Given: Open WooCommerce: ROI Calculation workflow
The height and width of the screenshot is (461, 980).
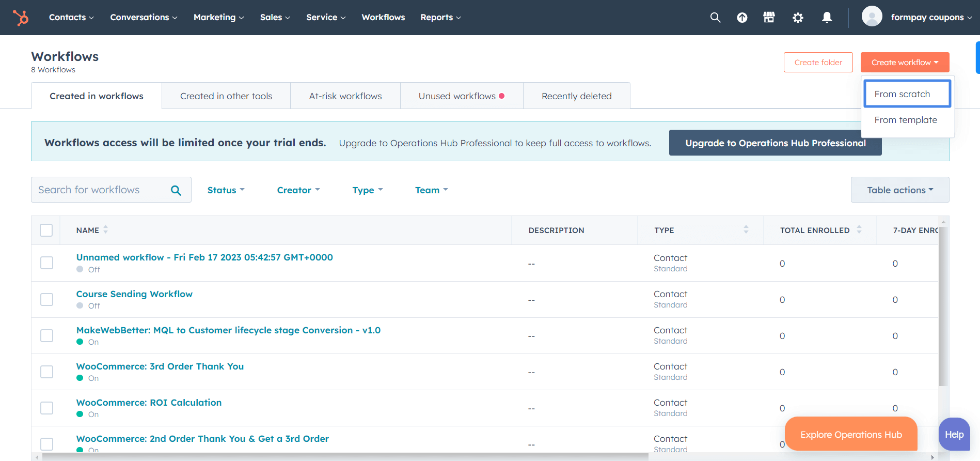Looking at the screenshot, I should (149, 403).
